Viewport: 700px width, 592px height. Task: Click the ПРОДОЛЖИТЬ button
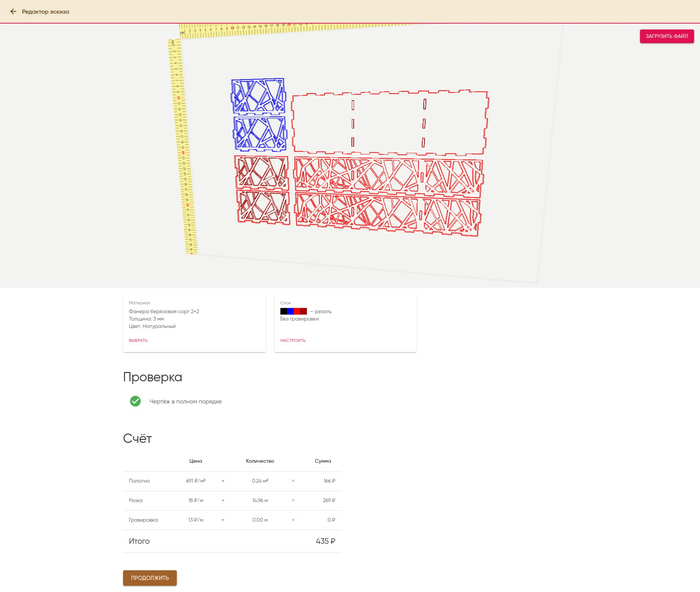(150, 578)
